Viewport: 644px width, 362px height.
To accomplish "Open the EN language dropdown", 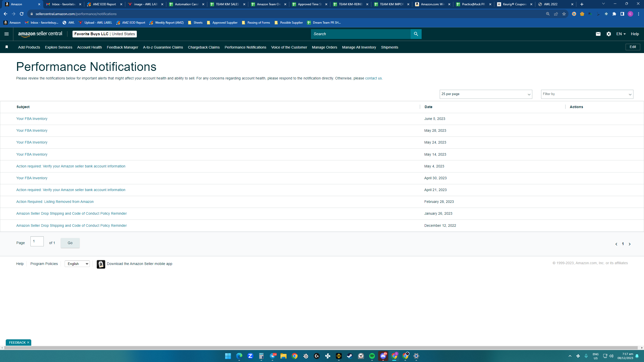I will tap(621, 34).
